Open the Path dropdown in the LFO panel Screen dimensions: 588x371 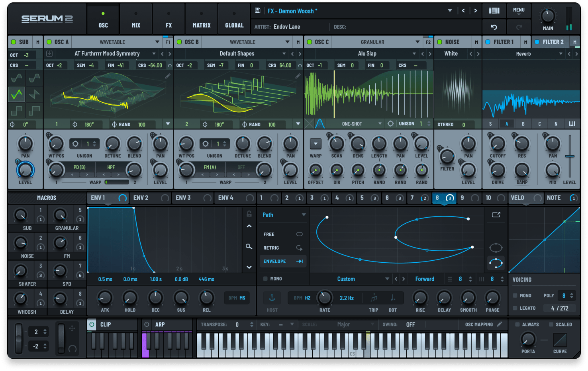pos(283,215)
